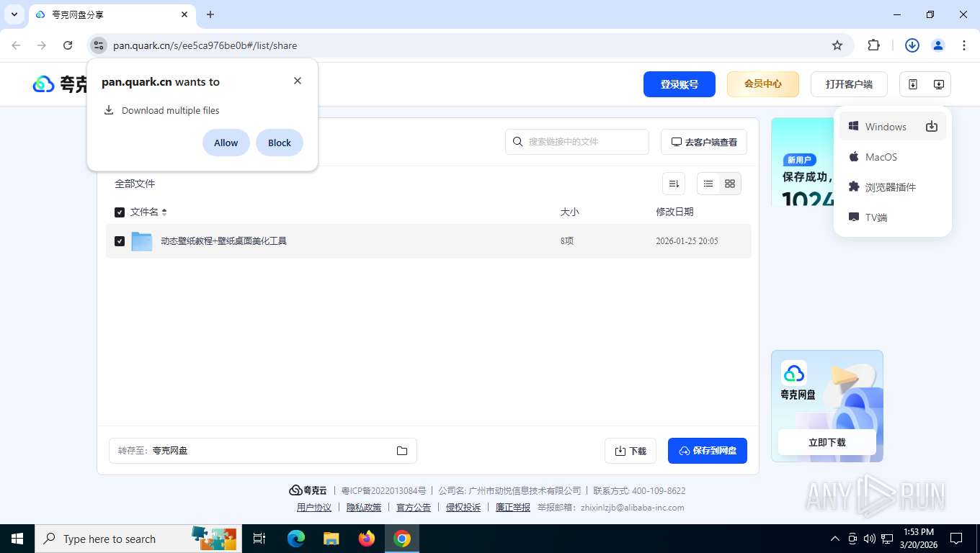The image size is (980, 553).
Task: Open Chrome extensions puzzle icon
Action: tap(874, 45)
